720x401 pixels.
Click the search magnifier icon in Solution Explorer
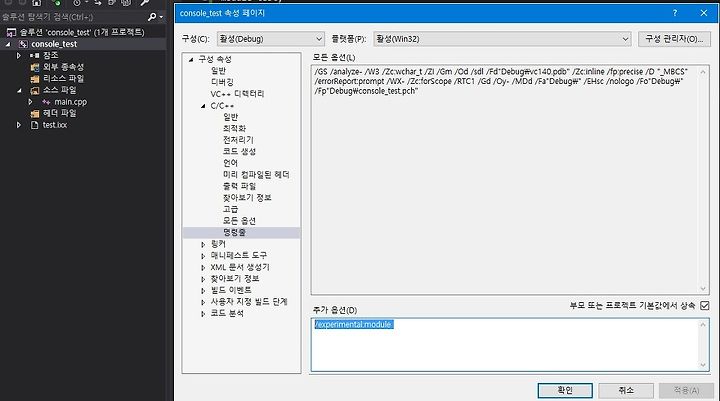tap(152, 17)
